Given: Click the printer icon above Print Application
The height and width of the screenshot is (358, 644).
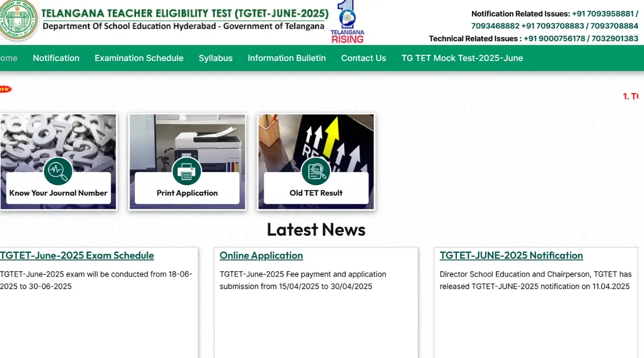Looking at the screenshot, I should pyautogui.click(x=187, y=172).
